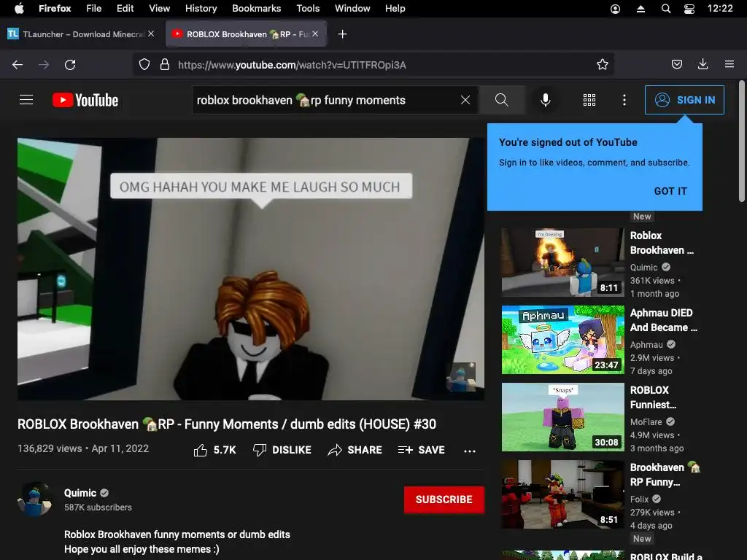The height and width of the screenshot is (560, 747).
Task: Dismiss the popup with GOT IT
Action: point(670,191)
